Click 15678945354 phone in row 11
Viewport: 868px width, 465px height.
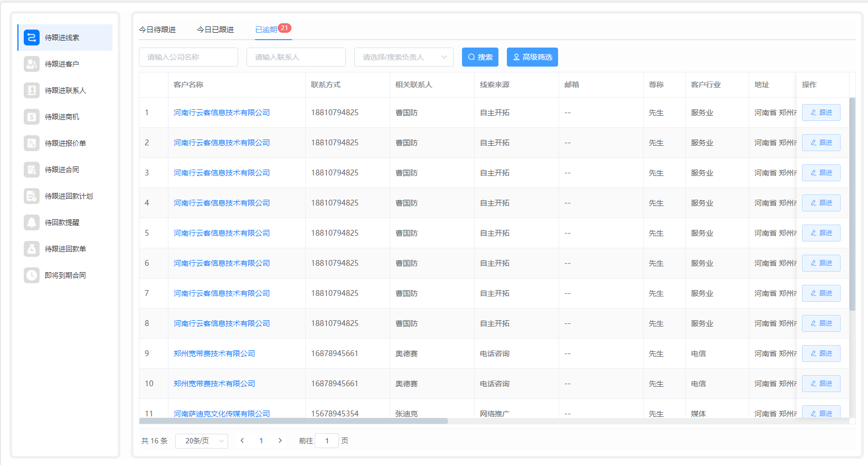(x=335, y=414)
